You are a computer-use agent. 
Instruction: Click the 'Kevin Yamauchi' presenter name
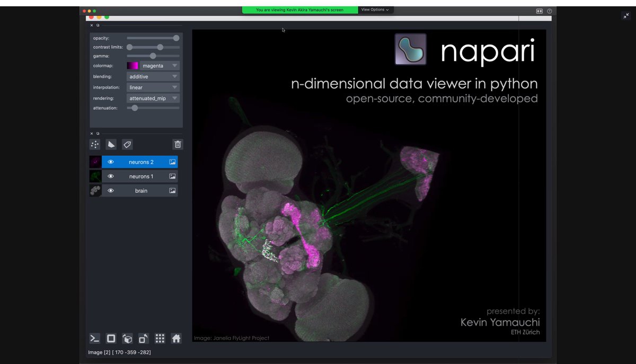[x=500, y=322]
